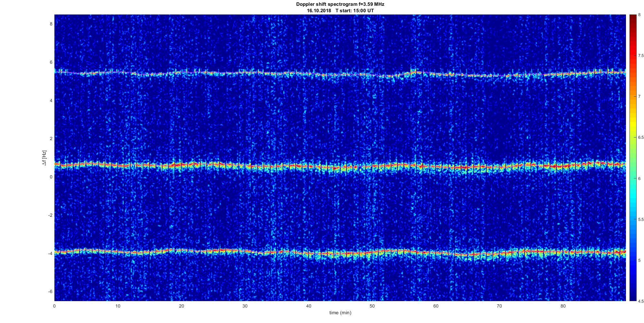
Task: Click the x-axis tick label '30'
Action: [245, 306]
